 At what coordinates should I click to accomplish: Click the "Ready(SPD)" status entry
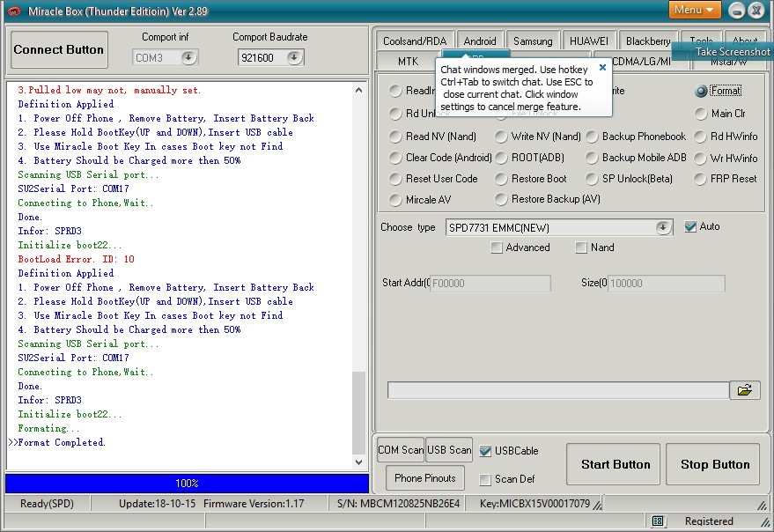pos(47,504)
